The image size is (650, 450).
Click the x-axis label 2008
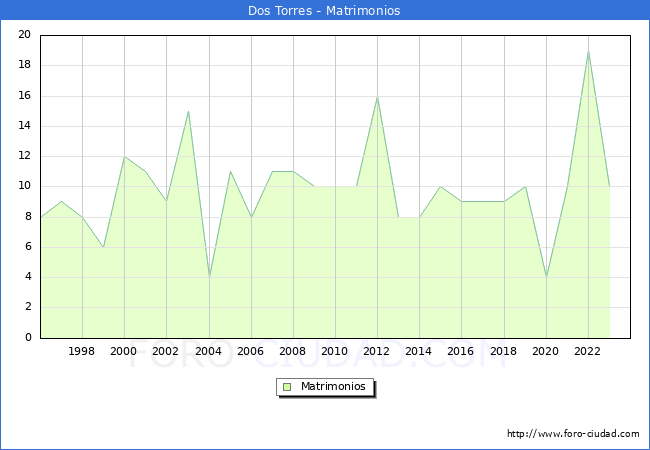[x=293, y=351]
